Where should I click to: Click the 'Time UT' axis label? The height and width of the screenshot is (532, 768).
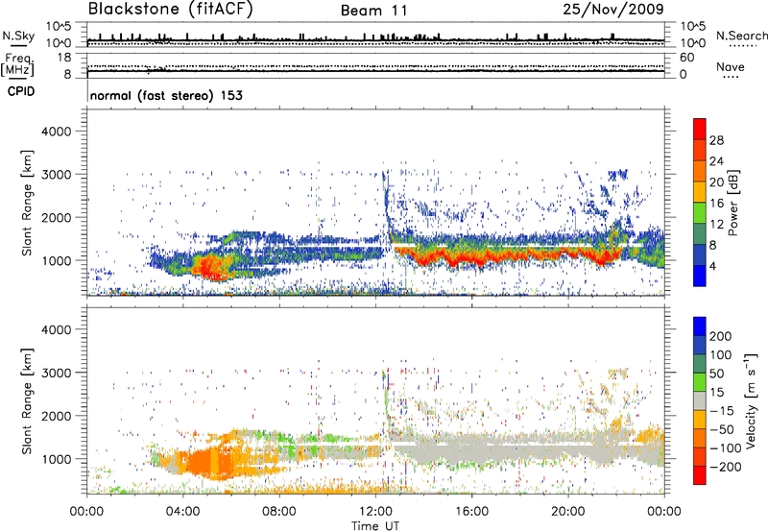pos(375,525)
